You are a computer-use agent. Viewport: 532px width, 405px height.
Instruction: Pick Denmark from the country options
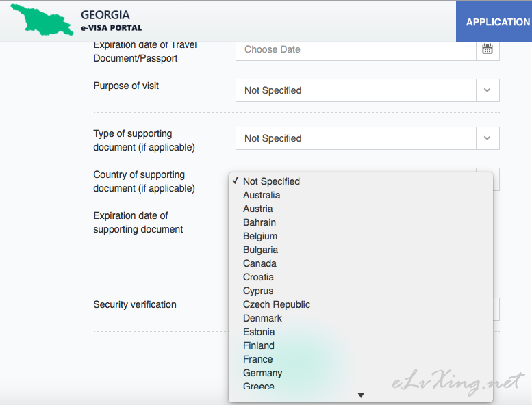tap(262, 318)
